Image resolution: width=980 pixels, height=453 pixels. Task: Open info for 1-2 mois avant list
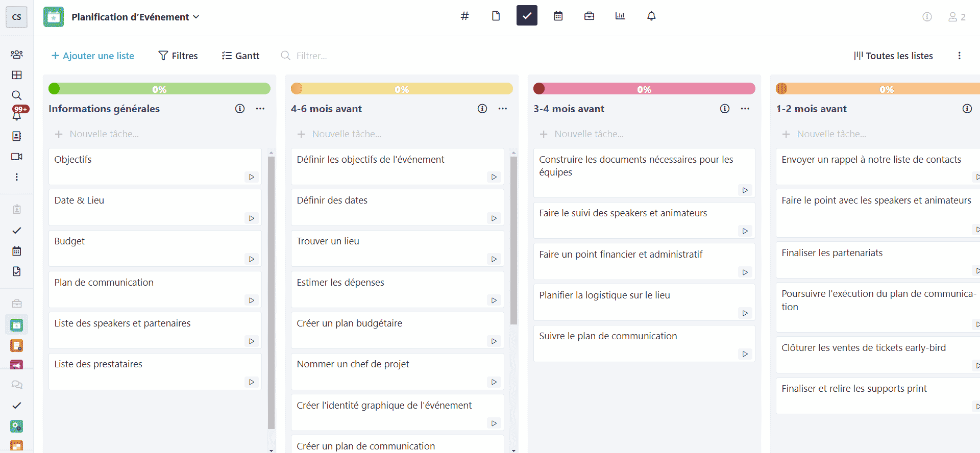coord(967,109)
